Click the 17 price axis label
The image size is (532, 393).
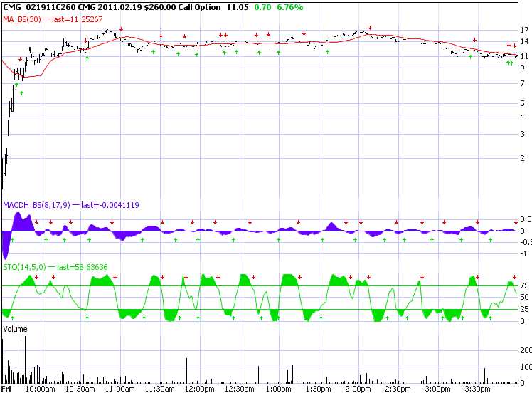(x=524, y=31)
